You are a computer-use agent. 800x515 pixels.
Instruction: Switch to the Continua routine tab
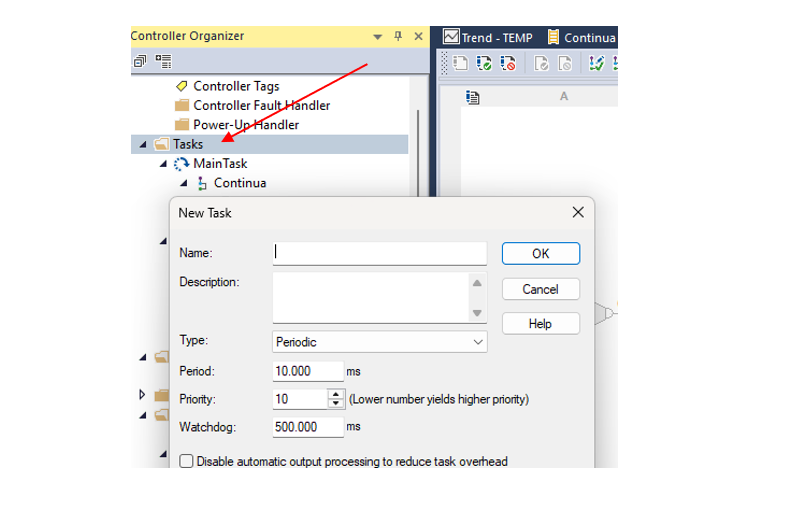tap(582, 38)
